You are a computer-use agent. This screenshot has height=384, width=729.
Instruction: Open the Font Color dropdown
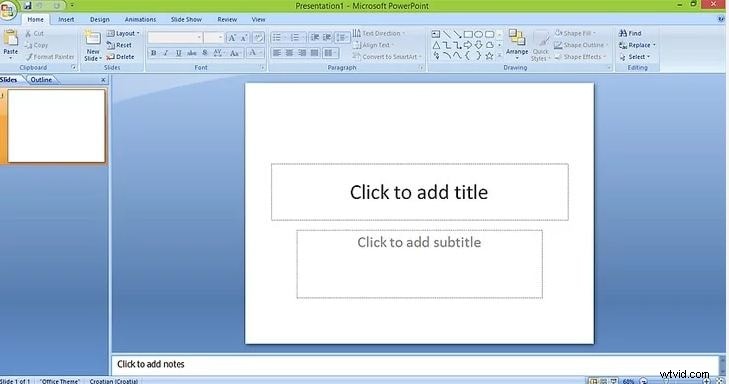coord(255,53)
